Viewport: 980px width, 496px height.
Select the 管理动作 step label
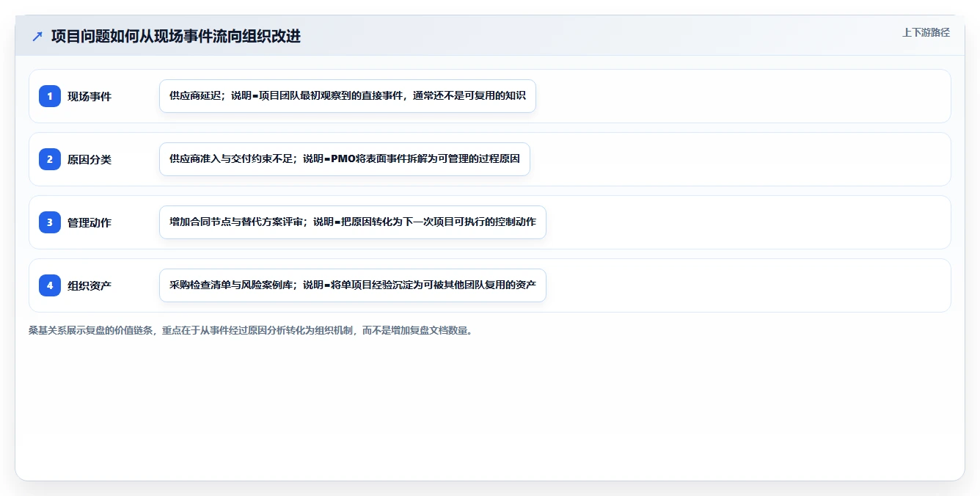pyautogui.click(x=89, y=223)
